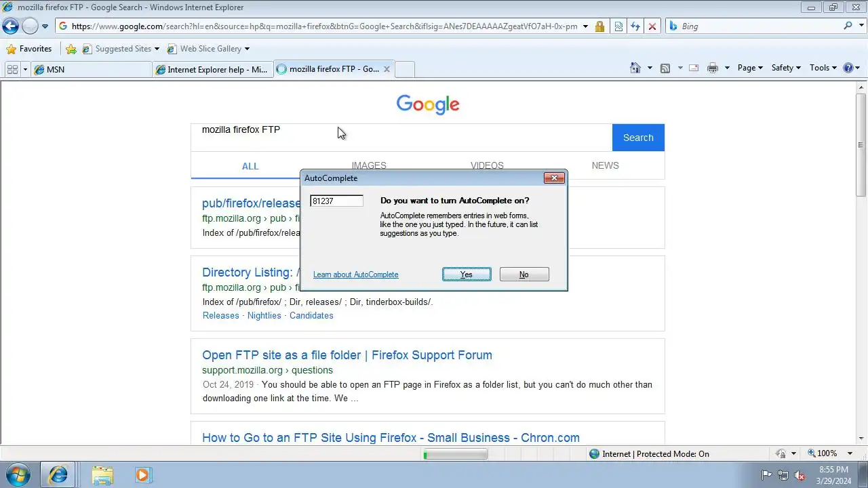Viewport: 868px width, 488px height.
Task: Open 'How to Go to an FTP Site' result
Action: tap(391, 438)
